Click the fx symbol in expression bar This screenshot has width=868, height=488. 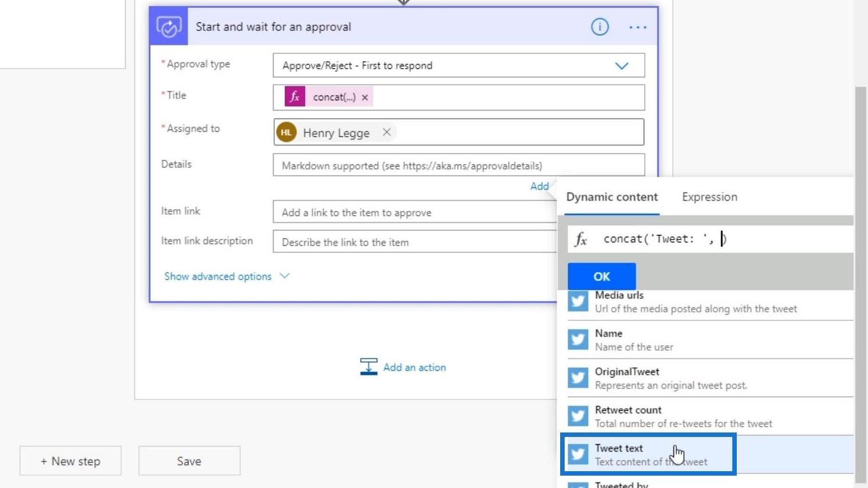click(581, 240)
